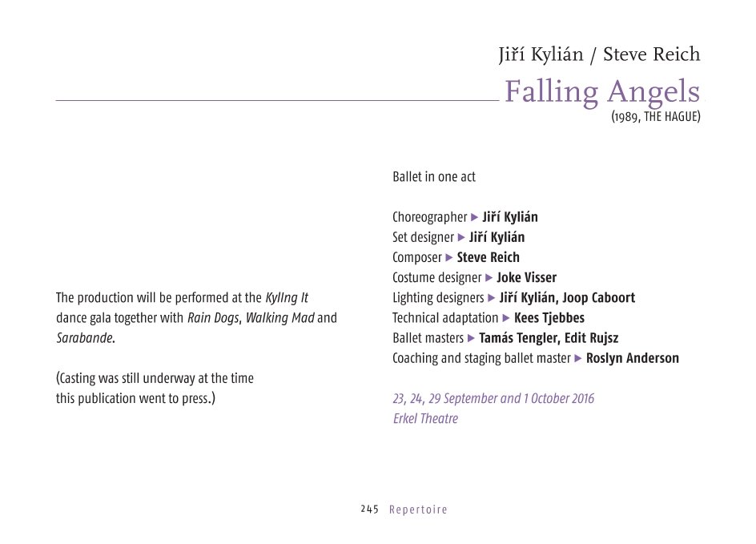Image resolution: width=756 pixels, height=544 pixels.
Task: Click the triangle after Technical adaptation
Action: point(506,318)
